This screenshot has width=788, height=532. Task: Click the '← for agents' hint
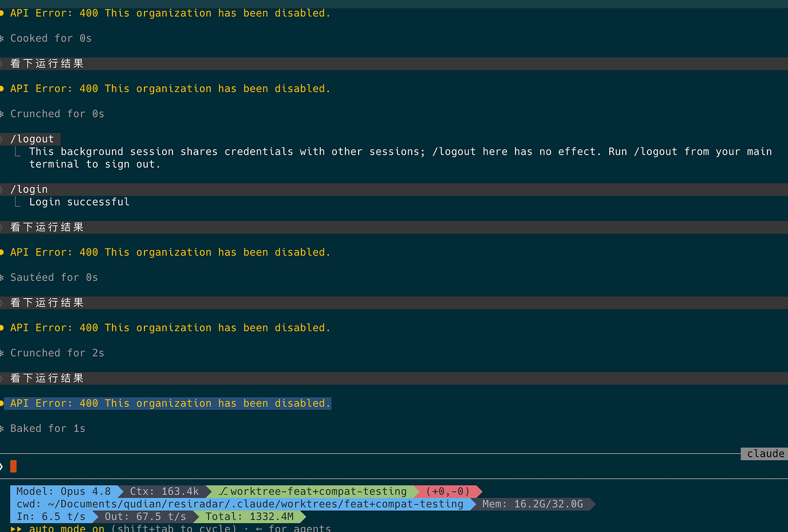point(293,529)
